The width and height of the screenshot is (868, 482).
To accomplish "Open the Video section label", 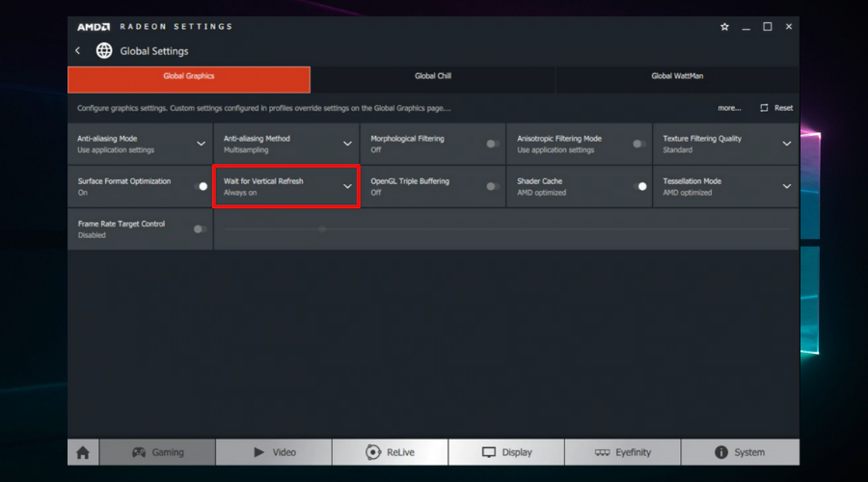I will click(x=284, y=452).
